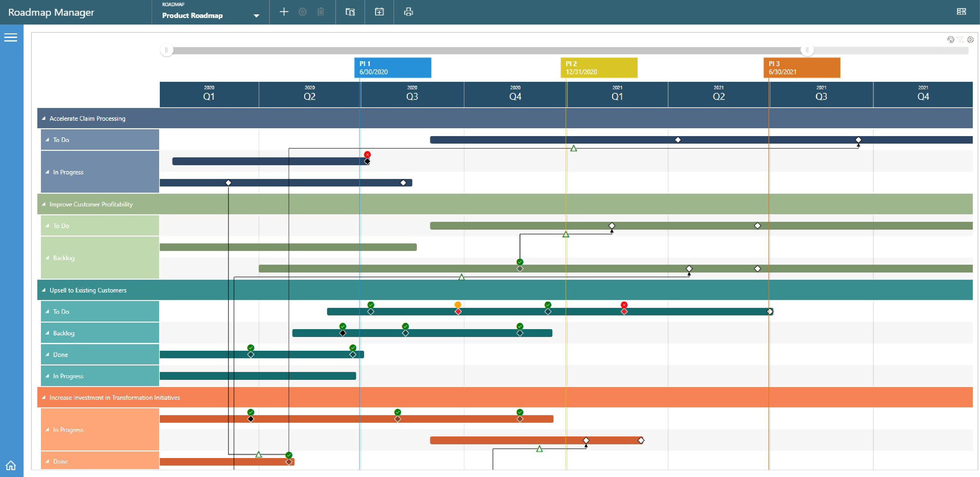This screenshot has width=980, height=477.
Task: Collapse the Accelerate Claim Processing group
Action: coord(44,118)
